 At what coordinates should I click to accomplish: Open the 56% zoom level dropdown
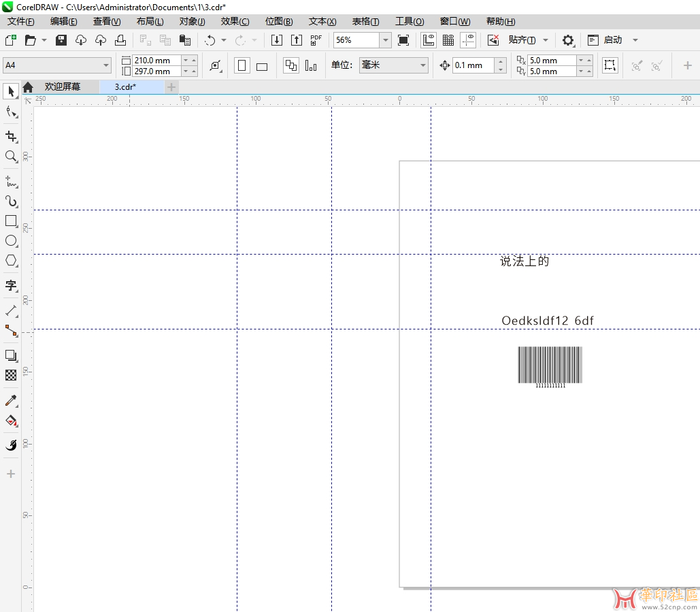[385, 40]
